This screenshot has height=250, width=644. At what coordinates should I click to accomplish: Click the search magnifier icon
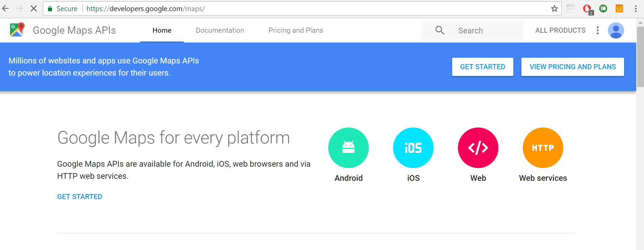pyautogui.click(x=440, y=30)
